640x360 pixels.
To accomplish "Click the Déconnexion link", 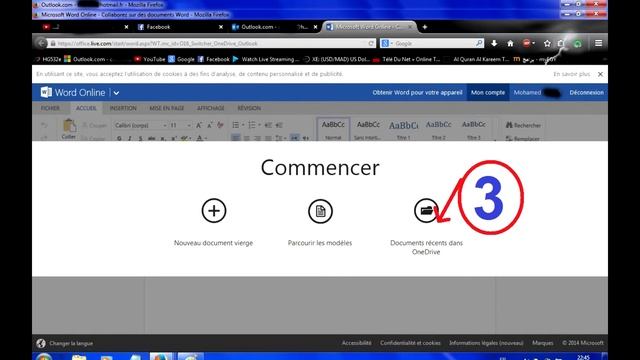I will tap(587, 93).
